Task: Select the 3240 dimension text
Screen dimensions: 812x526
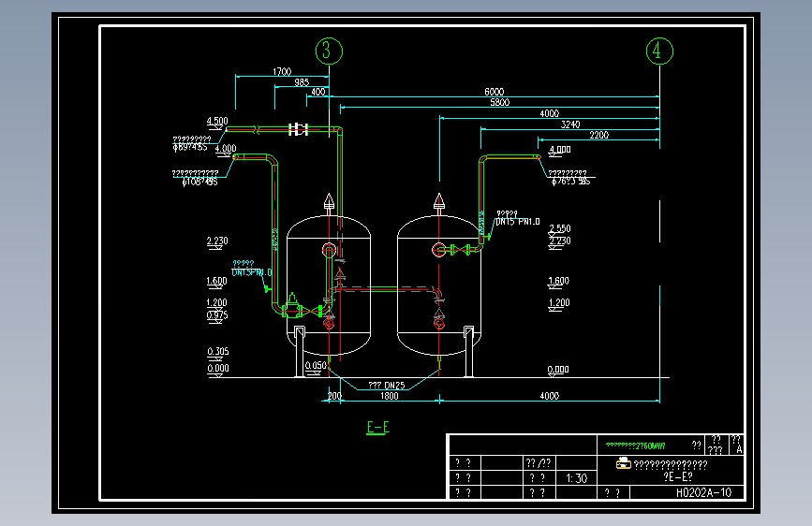Action: point(570,124)
